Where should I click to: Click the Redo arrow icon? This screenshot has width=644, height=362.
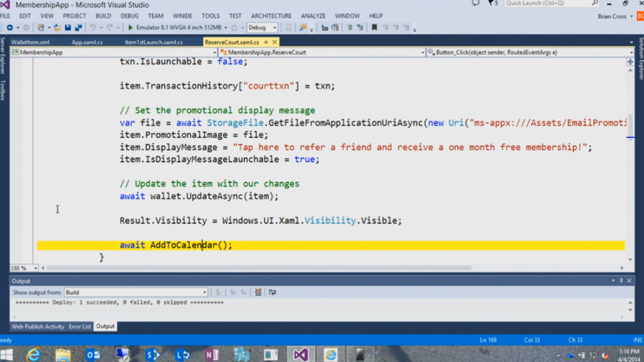coord(109,28)
